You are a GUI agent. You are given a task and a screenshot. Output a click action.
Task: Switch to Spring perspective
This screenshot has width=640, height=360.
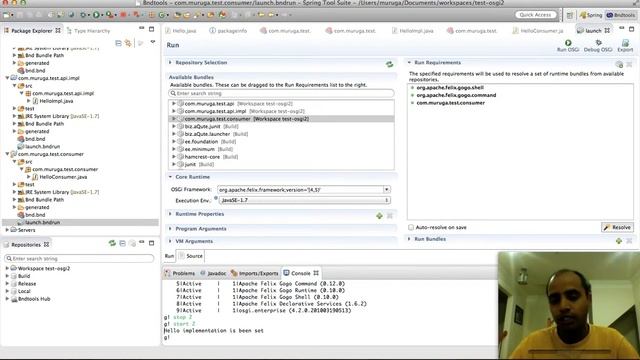591,15
